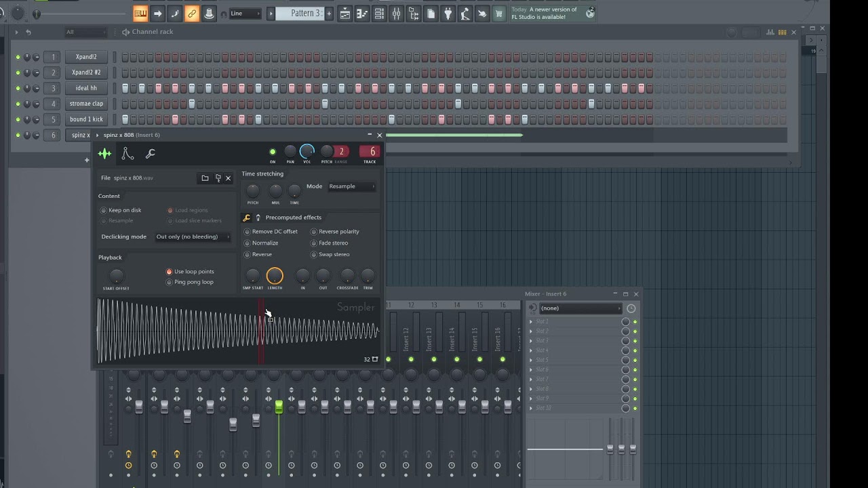The width and height of the screenshot is (868, 488).
Task: Open the piano roll keyboard icon
Action: pyautogui.click(x=140, y=14)
